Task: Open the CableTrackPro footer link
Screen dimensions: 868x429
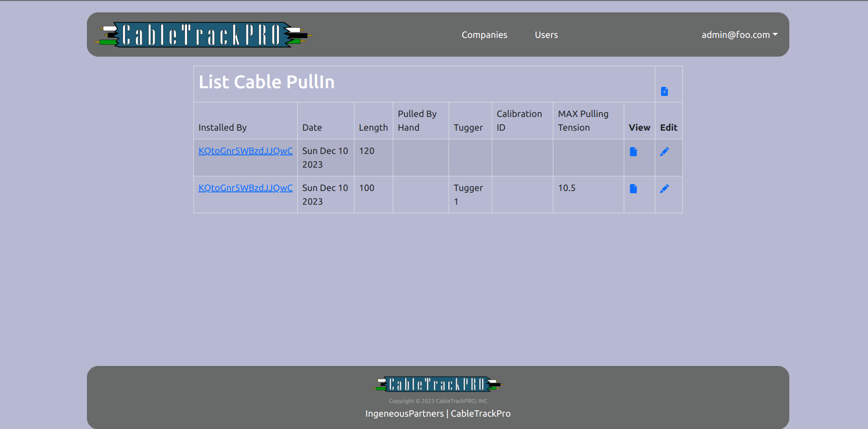Action: 481,413
